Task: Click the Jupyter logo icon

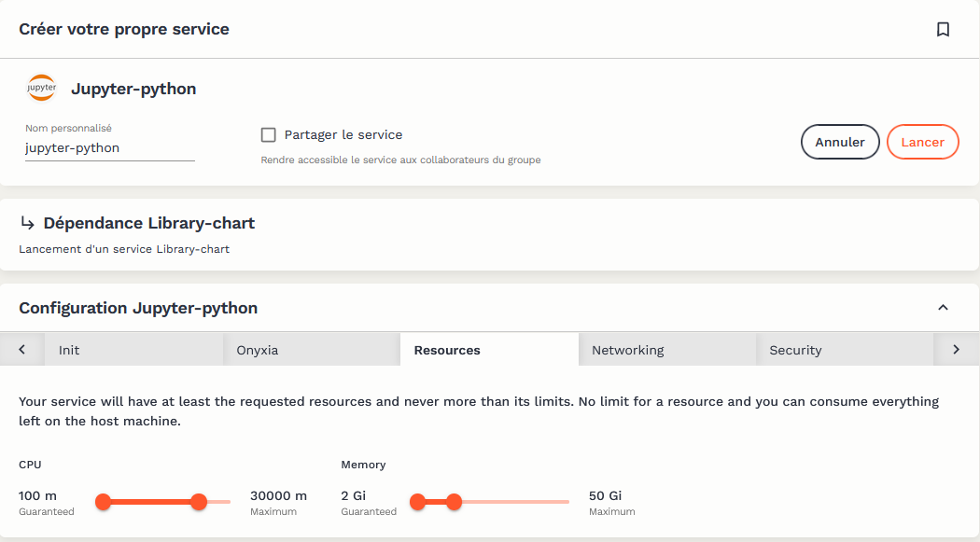Action: tap(41, 89)
